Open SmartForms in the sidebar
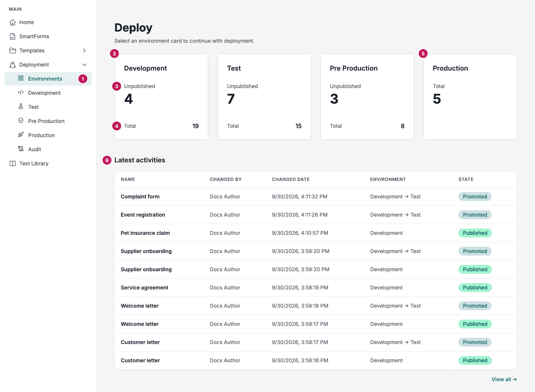 tap(48, 36)
